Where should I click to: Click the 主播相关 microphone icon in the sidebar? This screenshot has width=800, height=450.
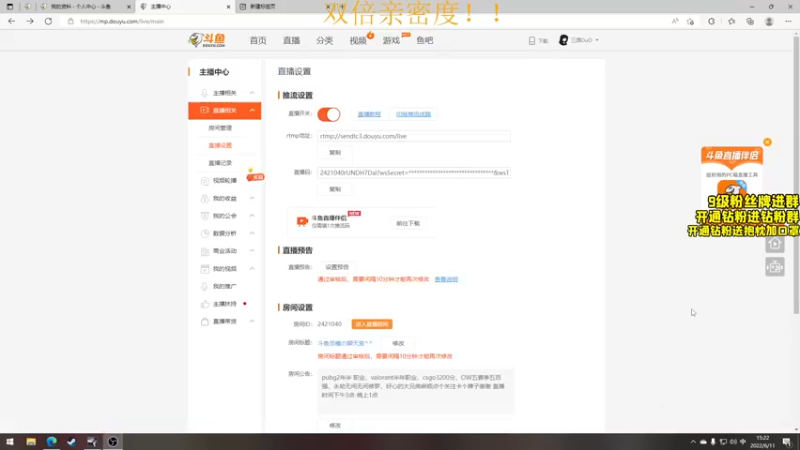pos(205,93)
